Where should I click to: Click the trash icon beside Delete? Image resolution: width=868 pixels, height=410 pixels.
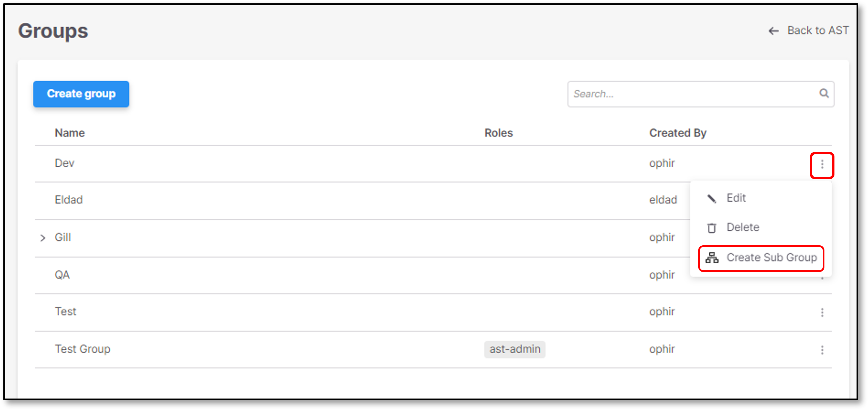point(711,228)
